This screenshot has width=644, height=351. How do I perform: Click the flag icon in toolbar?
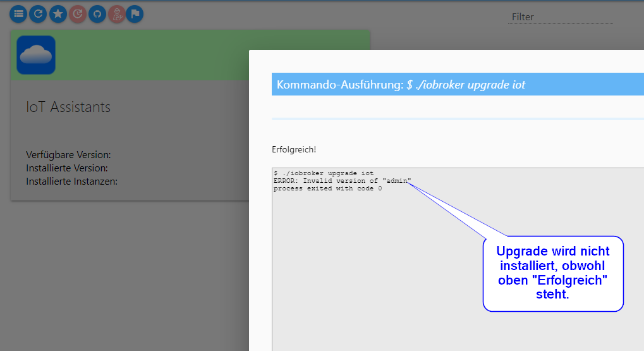[x=135, y=14]
